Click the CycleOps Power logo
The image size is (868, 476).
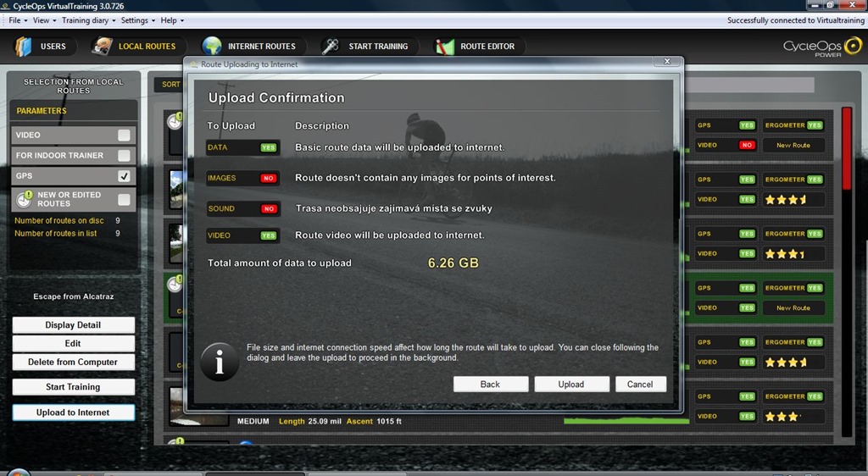tap(822, 47)
